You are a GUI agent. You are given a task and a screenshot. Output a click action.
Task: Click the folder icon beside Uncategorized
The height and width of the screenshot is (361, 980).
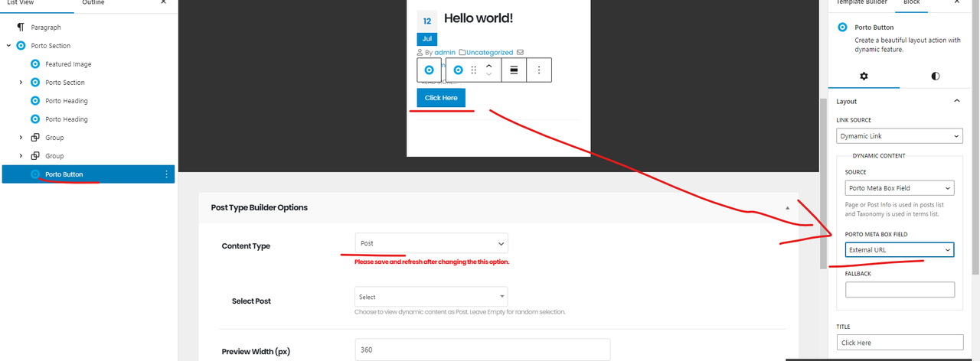[x=462, y=53]
